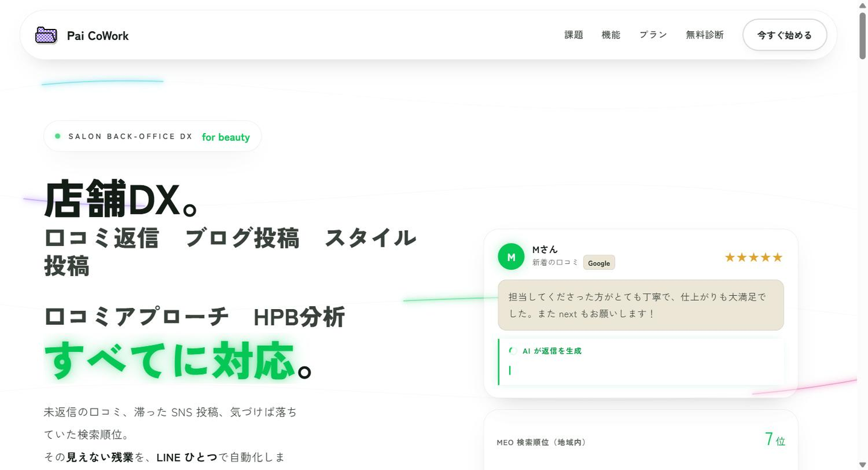The image size is (868, 470).
Task: Click the AI reply loading spinner icon
Action: (513, 351)
